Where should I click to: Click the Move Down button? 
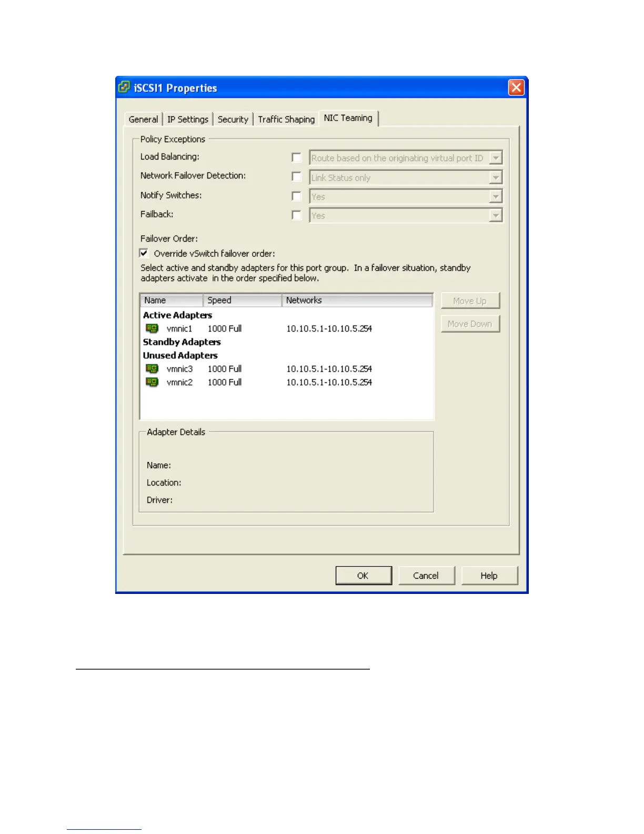pyautogui.click(x=470, y=324)
